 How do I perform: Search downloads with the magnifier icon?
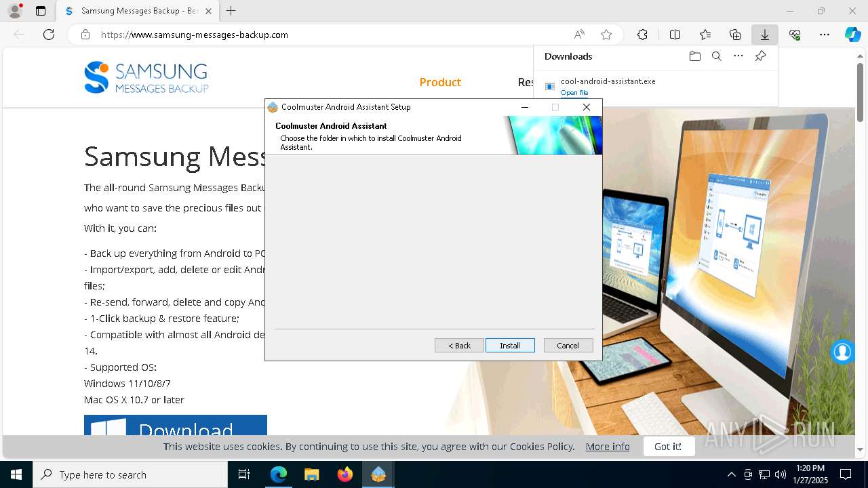click(716, 56)
